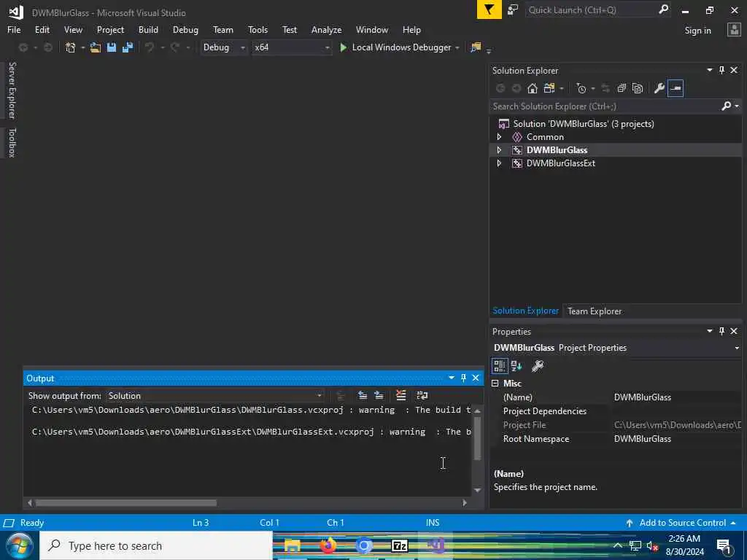Switch Solution Explorer views icon

[549, 88]
